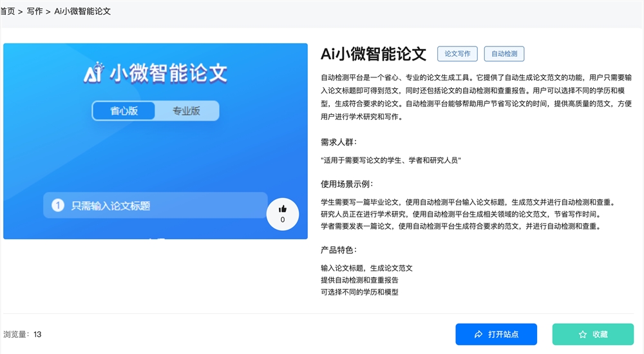
Task: Add to favorites with 收藏 button
Action: tap(592, 334)
